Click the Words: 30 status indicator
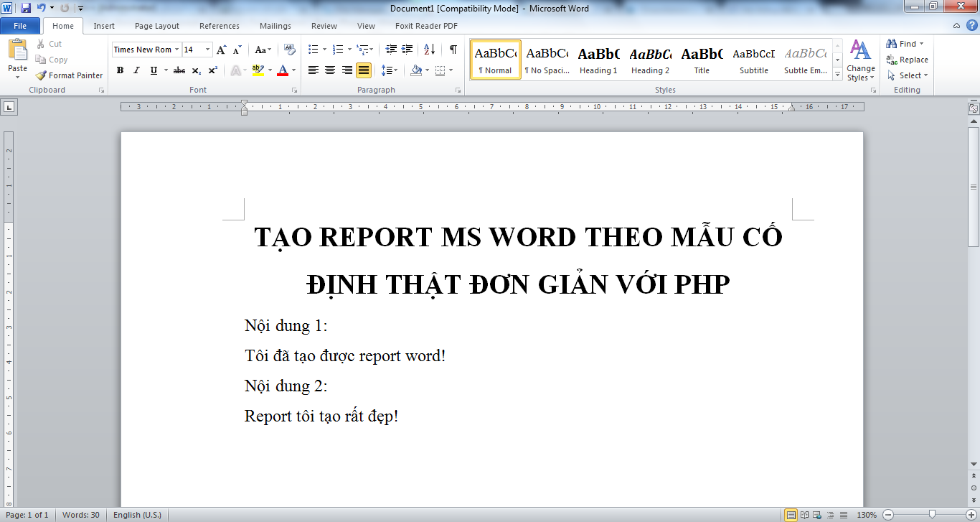Screen dimensions: 980x522 click(x=80, y=515)
